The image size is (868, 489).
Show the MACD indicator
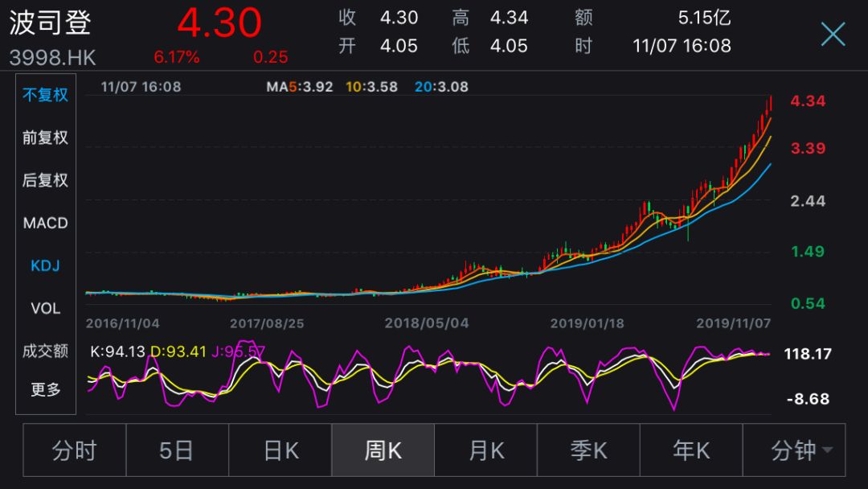coord(45,223)
